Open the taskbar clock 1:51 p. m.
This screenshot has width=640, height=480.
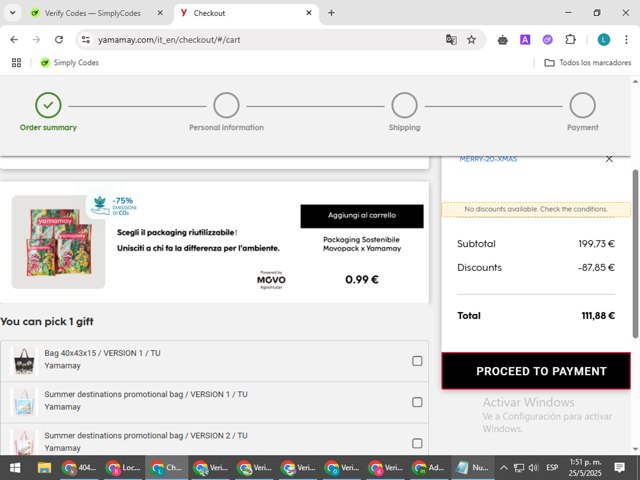[x=585, y=468]
